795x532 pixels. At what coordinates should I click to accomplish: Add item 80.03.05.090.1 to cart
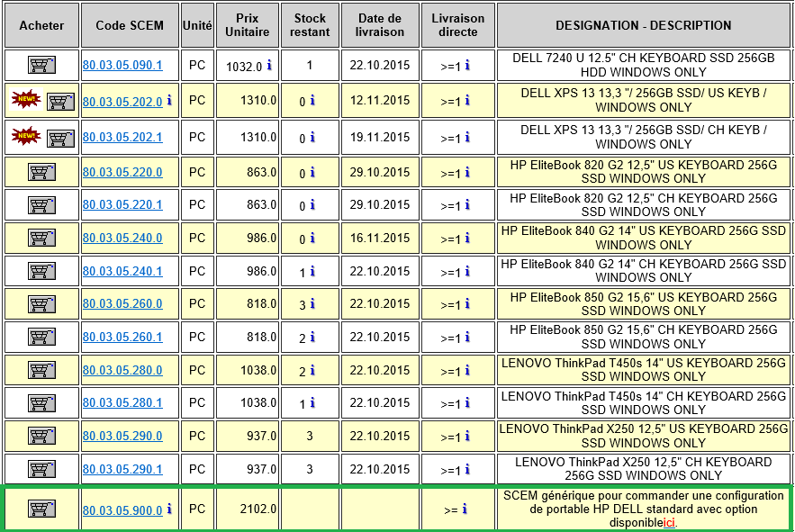point(41,66)
